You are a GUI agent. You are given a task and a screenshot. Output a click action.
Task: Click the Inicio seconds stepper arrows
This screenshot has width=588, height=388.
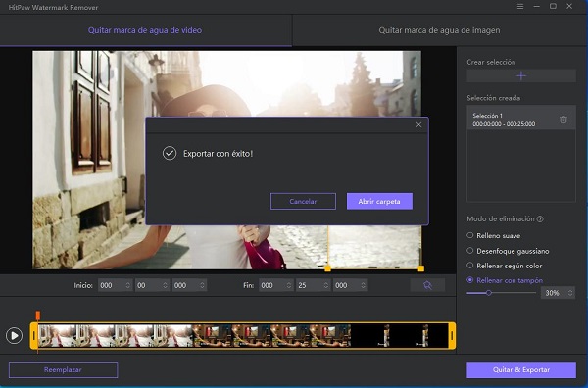[x=165, y=285]
